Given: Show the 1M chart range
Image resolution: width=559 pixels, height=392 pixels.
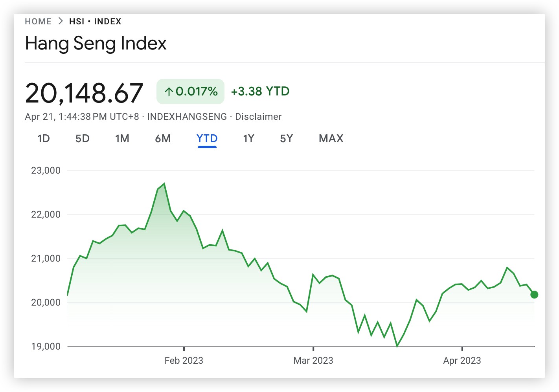Looking at the screenshot, I should pos(122,139).
